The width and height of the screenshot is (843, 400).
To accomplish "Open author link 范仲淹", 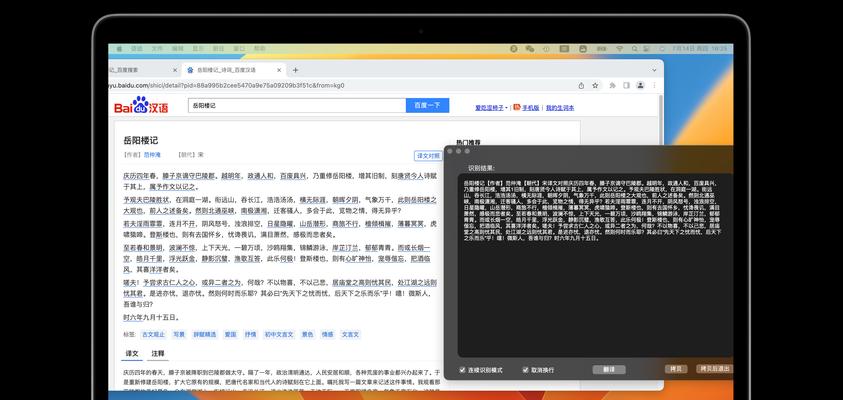I will pyautogui.click(x=152, y=155).
